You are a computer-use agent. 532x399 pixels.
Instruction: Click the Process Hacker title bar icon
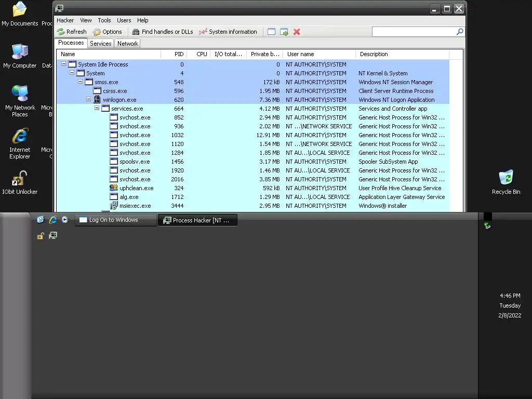(59, 8)
